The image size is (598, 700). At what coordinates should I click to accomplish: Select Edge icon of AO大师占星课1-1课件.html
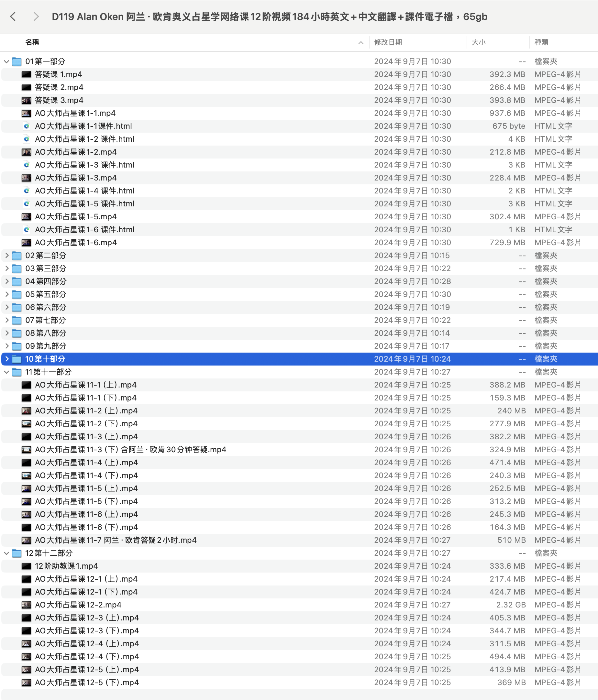click(26, 126)
